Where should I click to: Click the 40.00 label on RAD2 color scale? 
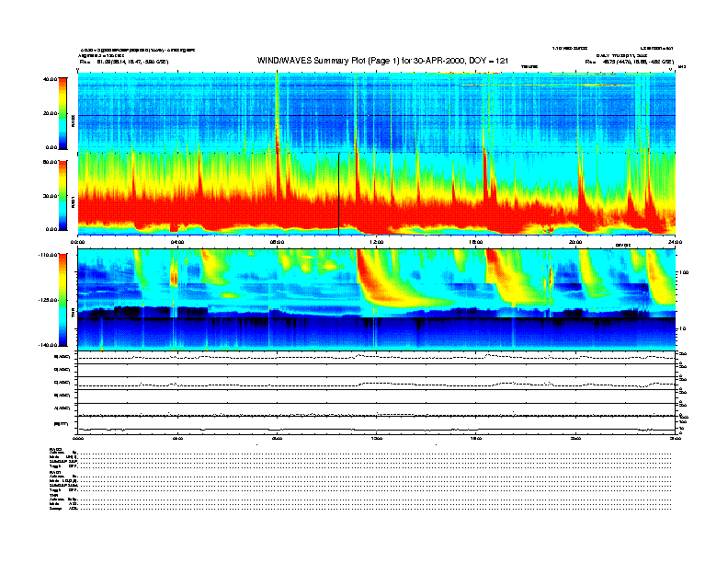coord(50,79)
